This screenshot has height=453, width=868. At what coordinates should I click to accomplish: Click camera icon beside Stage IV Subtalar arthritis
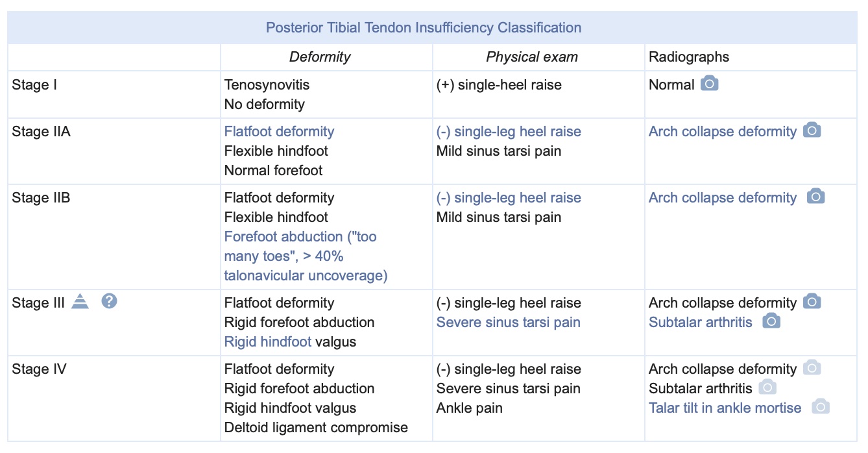pos(767,387)
